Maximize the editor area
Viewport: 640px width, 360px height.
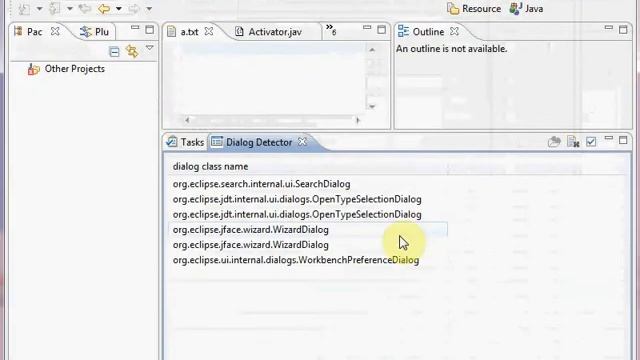382,29
